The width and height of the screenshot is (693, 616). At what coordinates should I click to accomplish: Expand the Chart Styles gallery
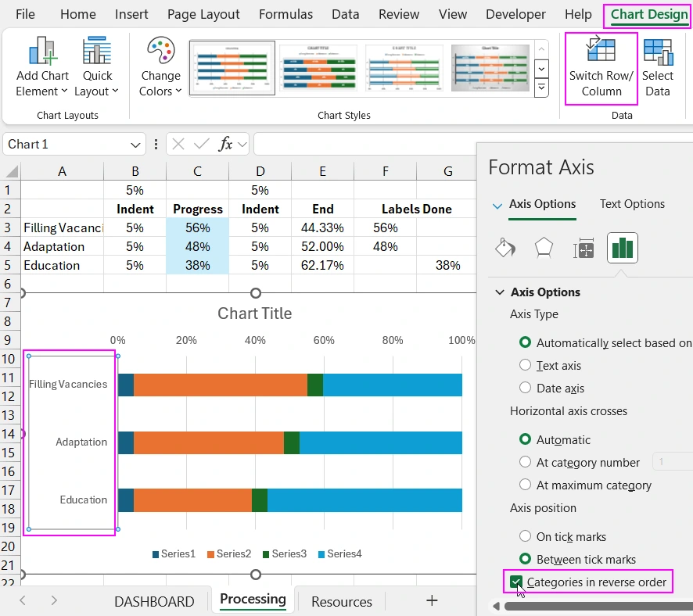pos(540,88)
